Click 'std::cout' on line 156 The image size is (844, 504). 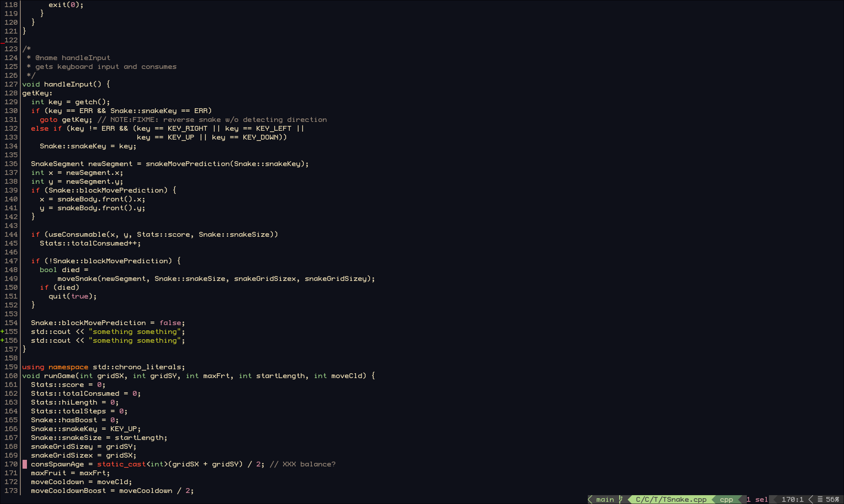50,340
